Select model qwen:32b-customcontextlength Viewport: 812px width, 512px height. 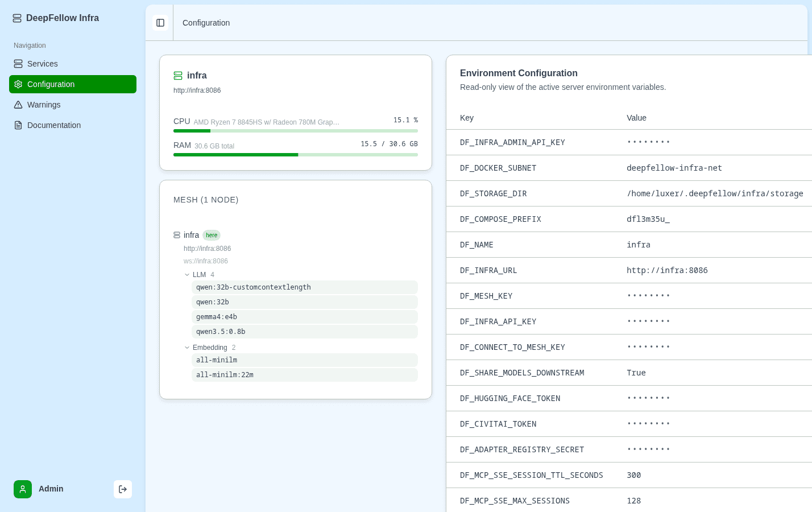pyautogui.click(x=305, y=287)
